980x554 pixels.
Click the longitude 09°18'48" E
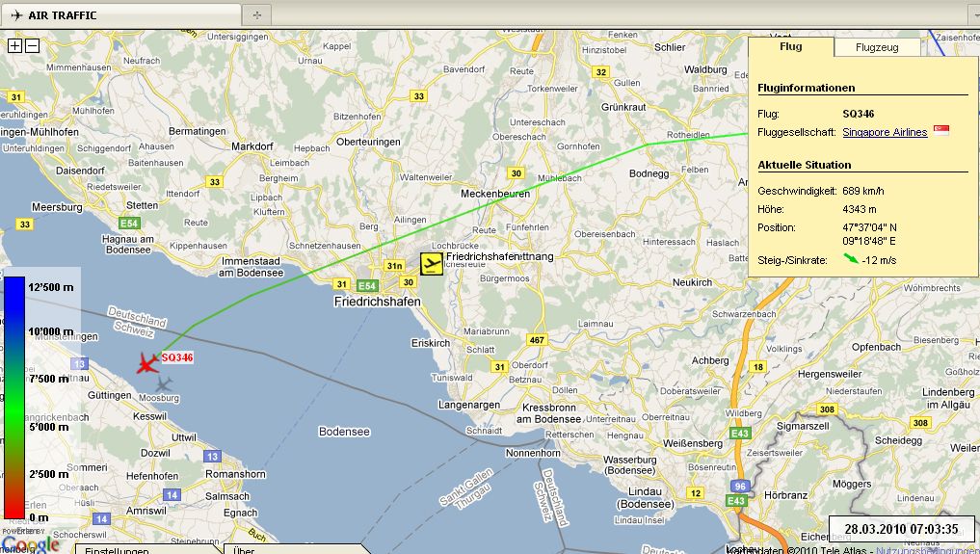pyautogui.click(x=869, y=241)
